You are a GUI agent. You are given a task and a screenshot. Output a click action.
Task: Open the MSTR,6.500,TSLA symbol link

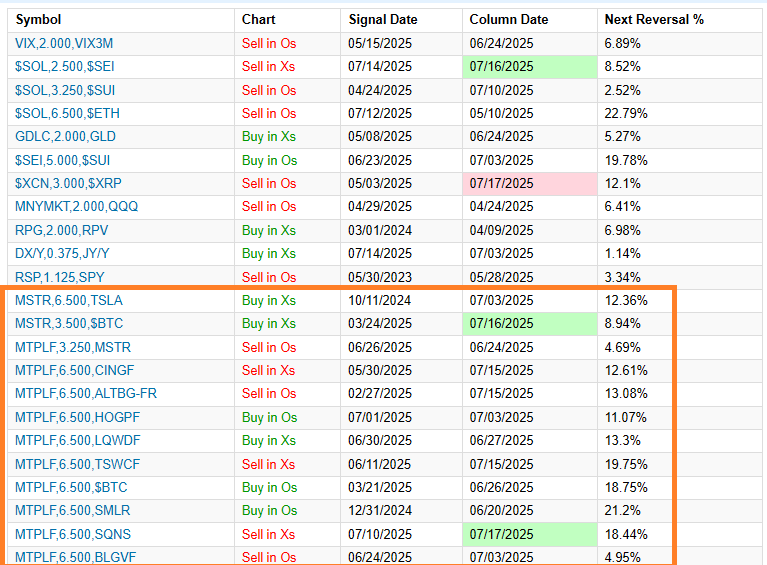[x=69, y=300]
